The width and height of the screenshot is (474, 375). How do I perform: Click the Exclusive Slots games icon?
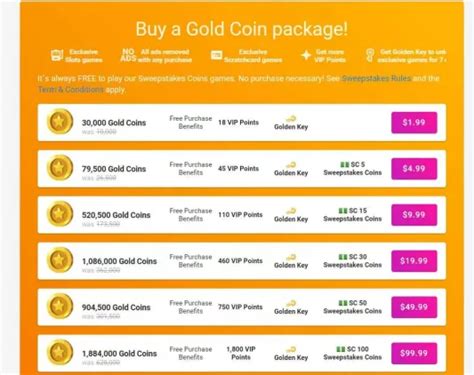[57, 55]
